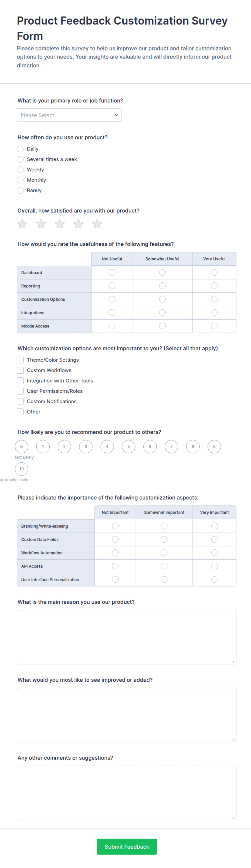Tick the Custom Workflows checkbox
The image size is (251, 868).
click(20, 370)
